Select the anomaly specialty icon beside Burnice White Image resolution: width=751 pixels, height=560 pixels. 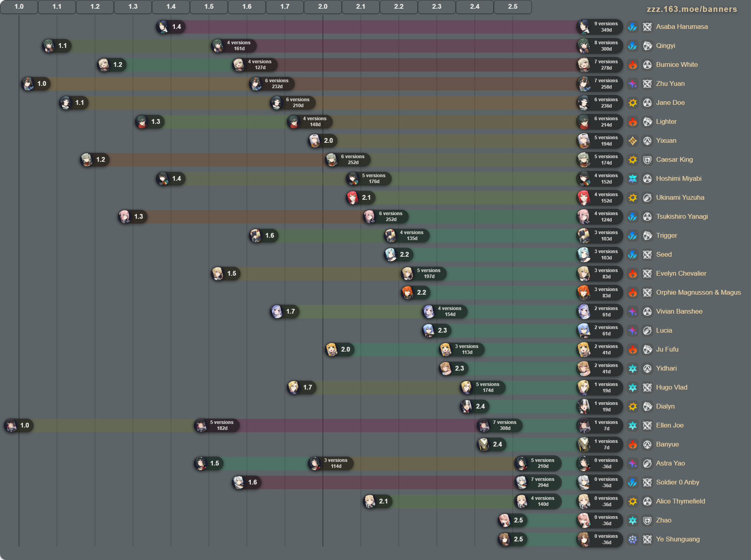coord(647,65)
